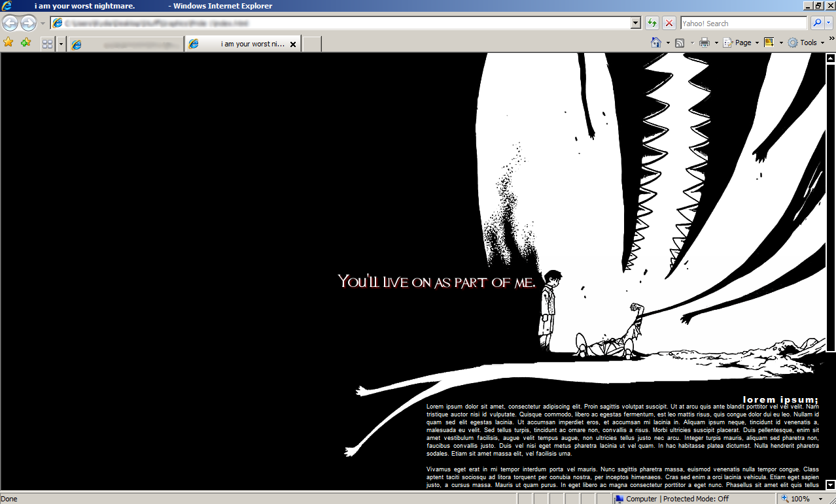
Task: Click the 'lorem ipsum;' heading
Action: point(780,399)
